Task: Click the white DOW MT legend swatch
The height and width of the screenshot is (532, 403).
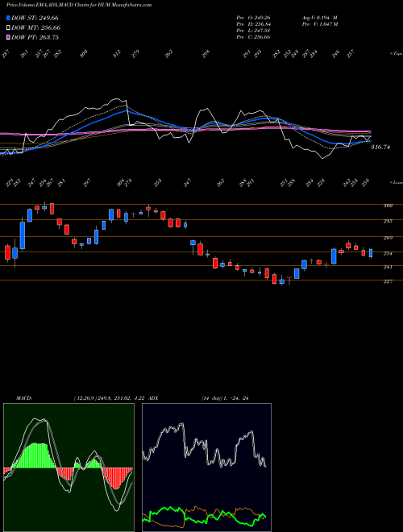Action: click(8, 27)
